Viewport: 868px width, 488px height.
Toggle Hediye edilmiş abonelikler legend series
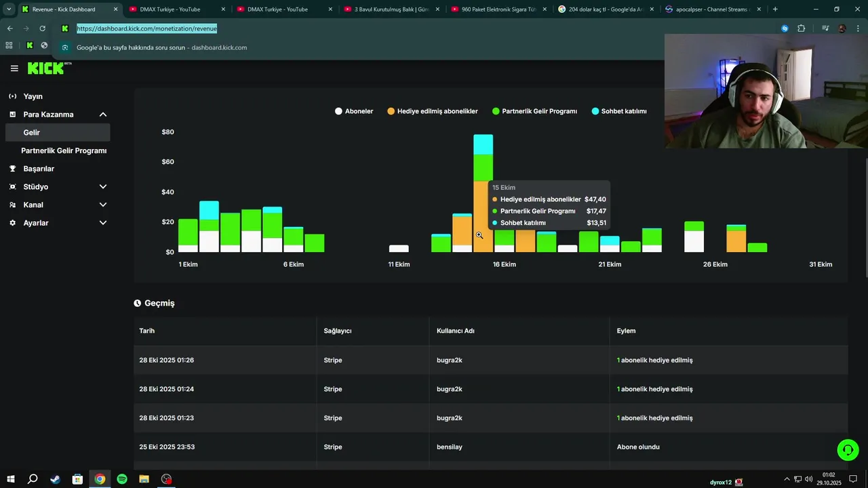(x=433, y=111)
